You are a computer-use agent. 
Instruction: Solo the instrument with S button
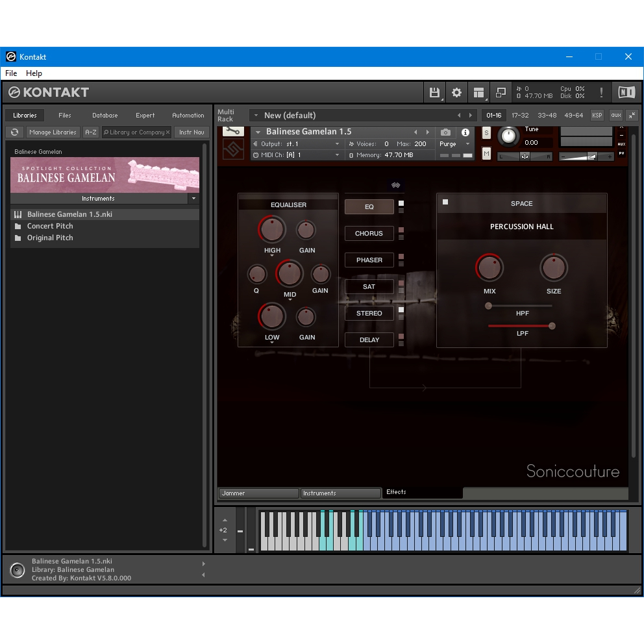point(486,133)
